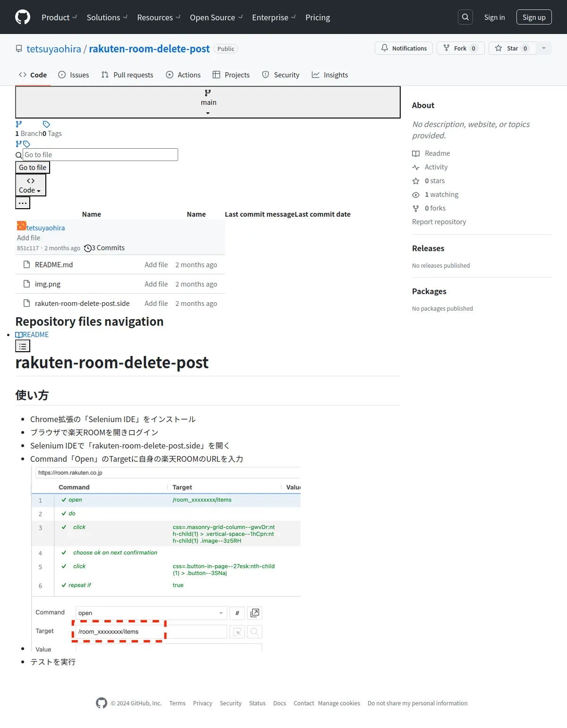Click the Go to file button
This screenshot has height=728, width=567.
pyautogui.click(x=33, y=167)
